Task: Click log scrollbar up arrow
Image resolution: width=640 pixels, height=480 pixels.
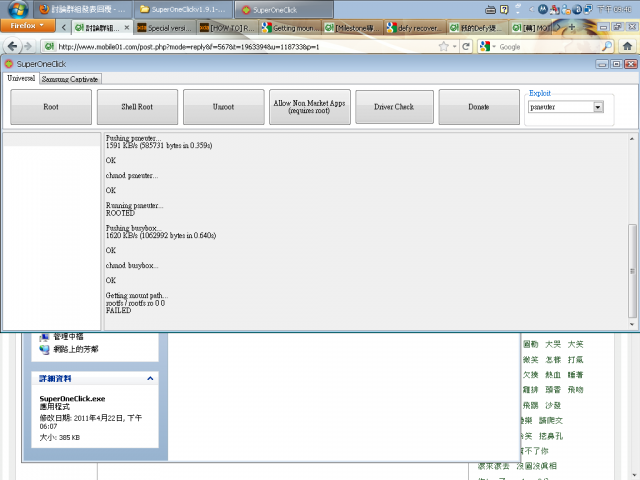Action: pos(632,139)
